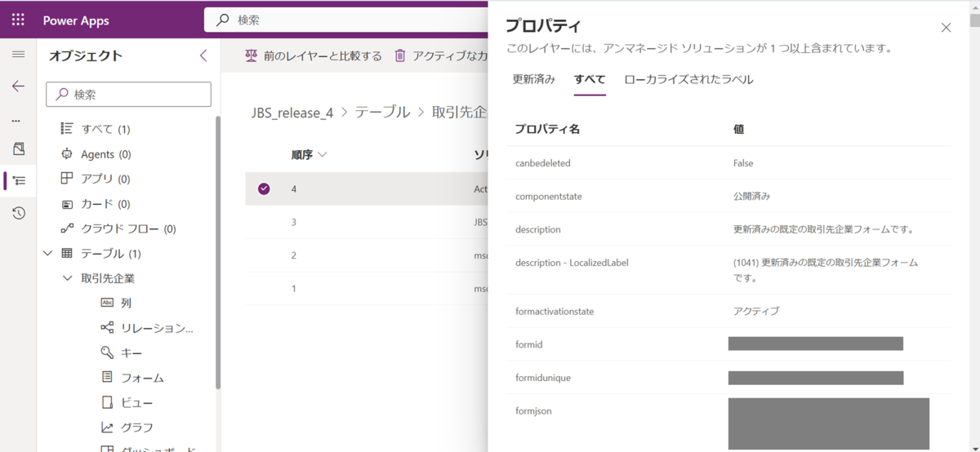Toggle the hamburger navigation menu
The height and width of the screenshot is (452, 980).
click(18, 55)
